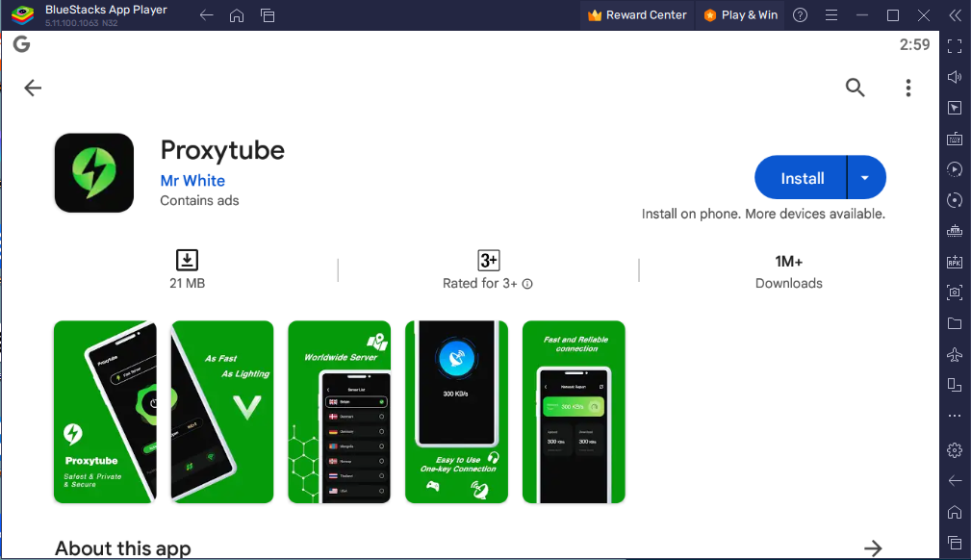Click Install on phone devices available text
971x560 pixels.
pyautogui.click(x=763, y=214)
